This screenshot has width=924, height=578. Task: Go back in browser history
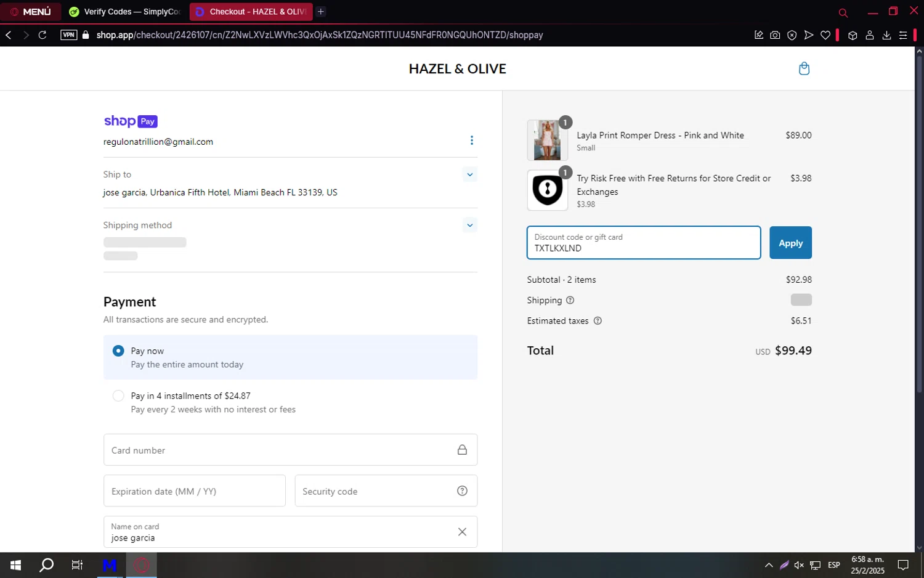(x=9, y=35)
